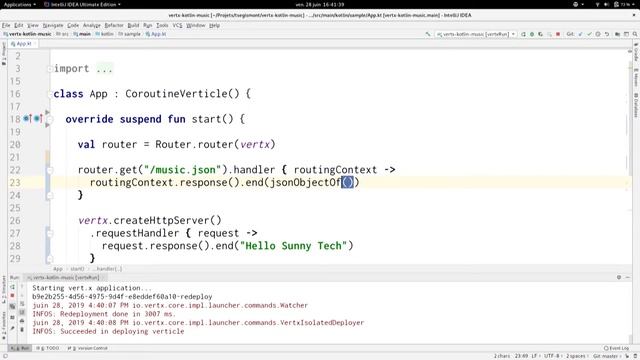Toggle soft-wrap icon in Run panel

click(22, 304)
